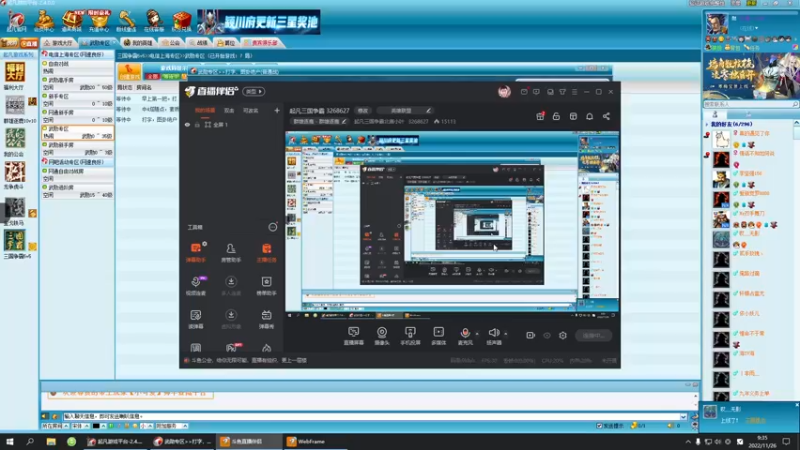Screen dimensions: 800x450
Task: Add a new scene with plus button
Action: (x=277, y=110)
